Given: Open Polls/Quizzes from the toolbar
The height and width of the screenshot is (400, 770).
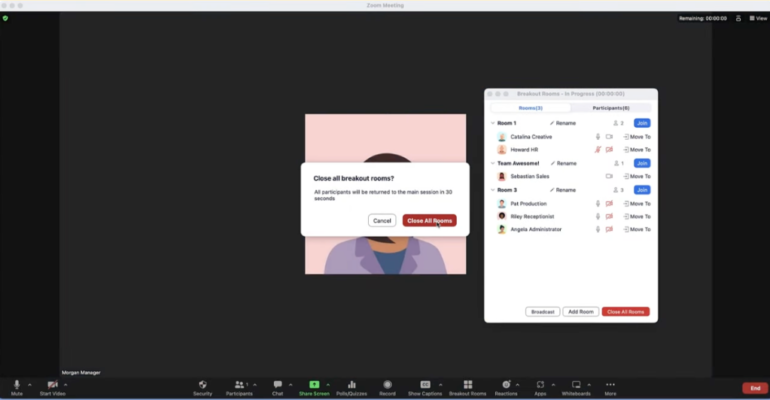Looking at the screenshot, I should pyautogui.click(x=351, y=384).
